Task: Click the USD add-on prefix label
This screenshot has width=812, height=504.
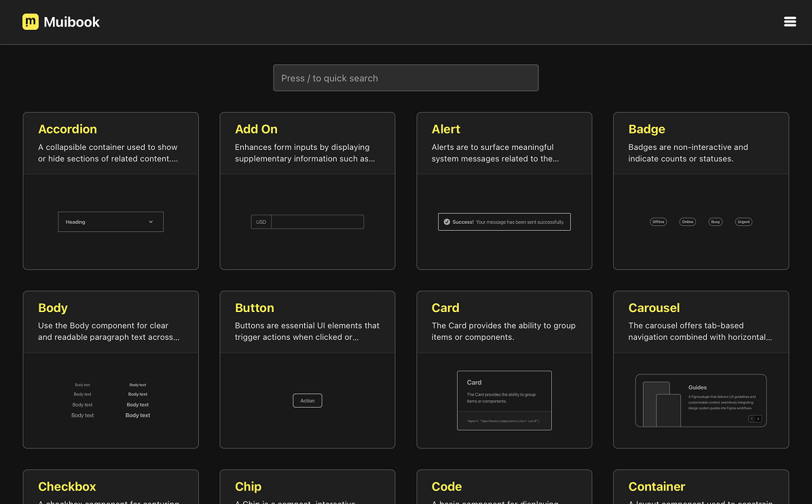Action: pyautogui.click(x=261, y=222)
